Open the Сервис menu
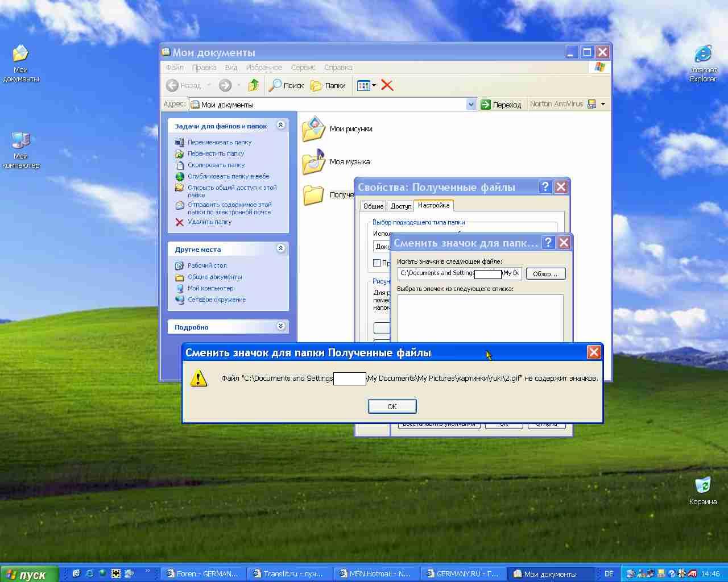This screenshot has width=728, height=582. click(x=303, y=67)
